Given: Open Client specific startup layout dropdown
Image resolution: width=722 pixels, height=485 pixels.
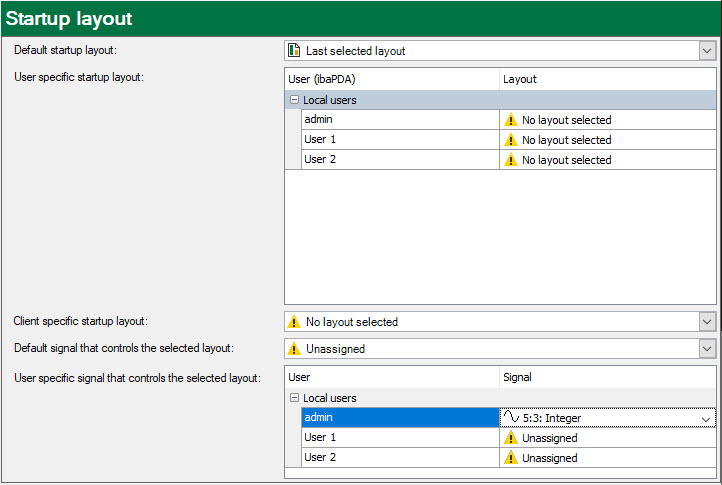Looking at the screenshot, I should coord(707,322).
